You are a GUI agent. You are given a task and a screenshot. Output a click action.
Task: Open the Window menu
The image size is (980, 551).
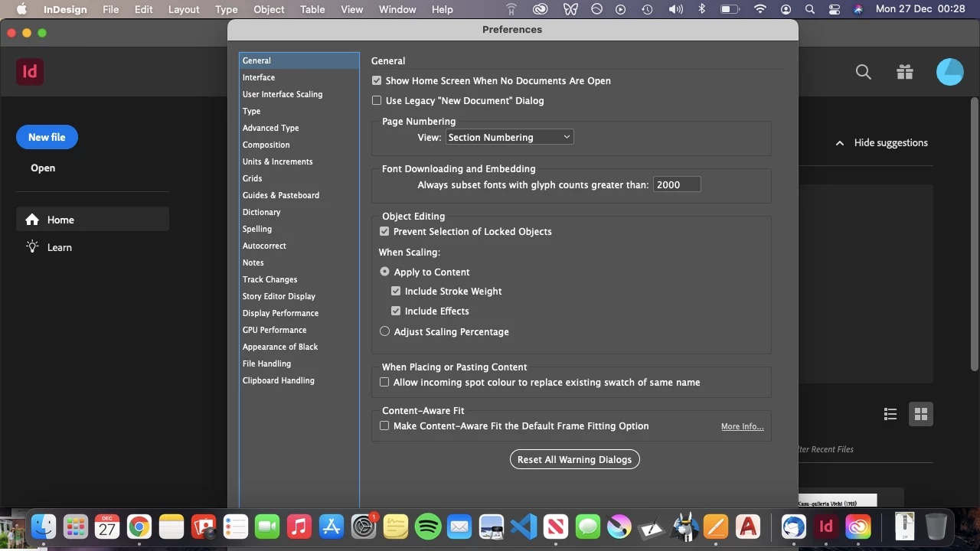coord(397,9)
